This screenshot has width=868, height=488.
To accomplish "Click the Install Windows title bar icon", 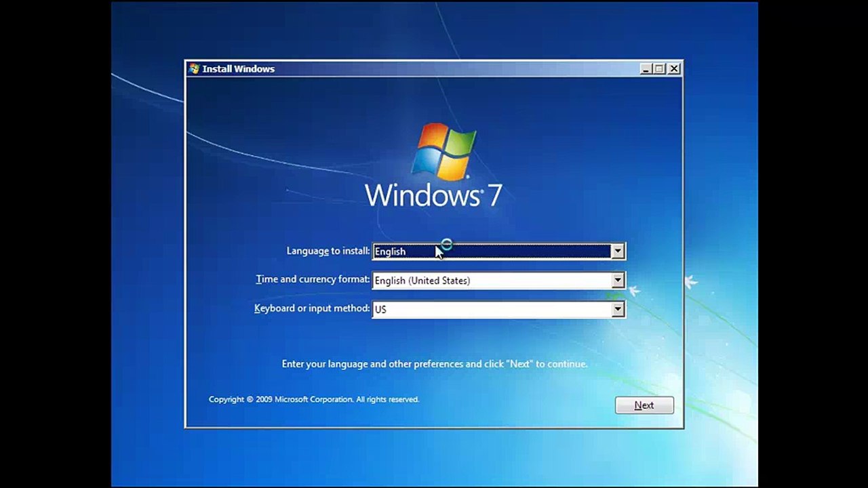I will [194, 68].
